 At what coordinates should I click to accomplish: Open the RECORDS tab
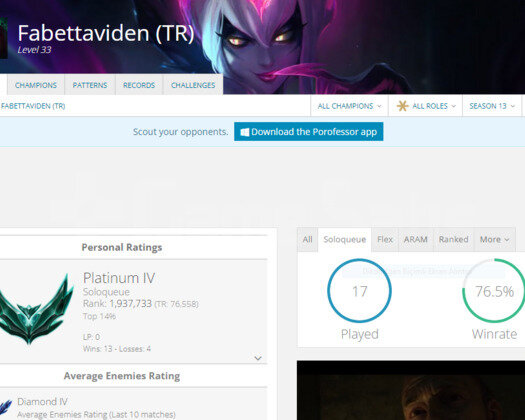pyautogui.click(x=139, y=85)
